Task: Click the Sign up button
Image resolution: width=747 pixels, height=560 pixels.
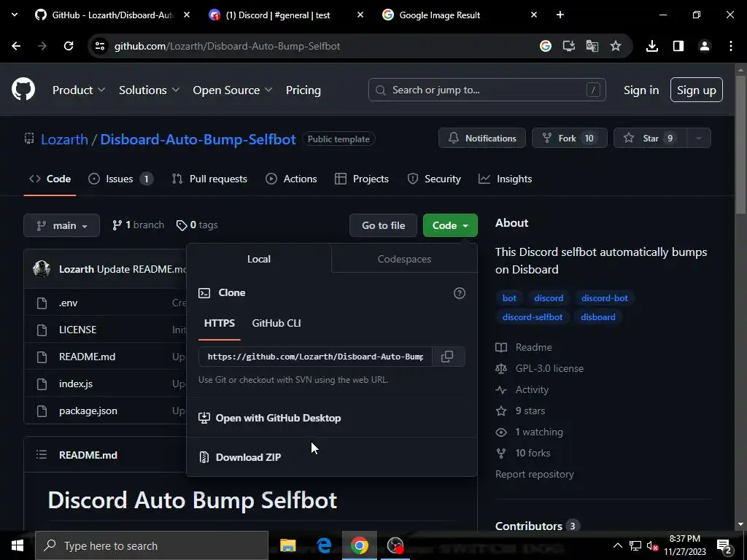Action: click(697, 90)
